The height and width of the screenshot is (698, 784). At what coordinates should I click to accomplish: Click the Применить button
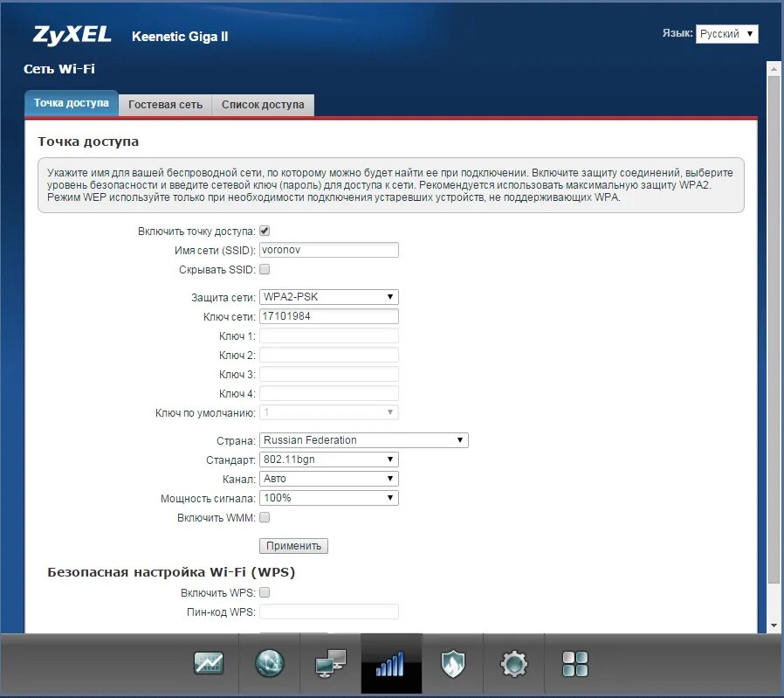293,546
